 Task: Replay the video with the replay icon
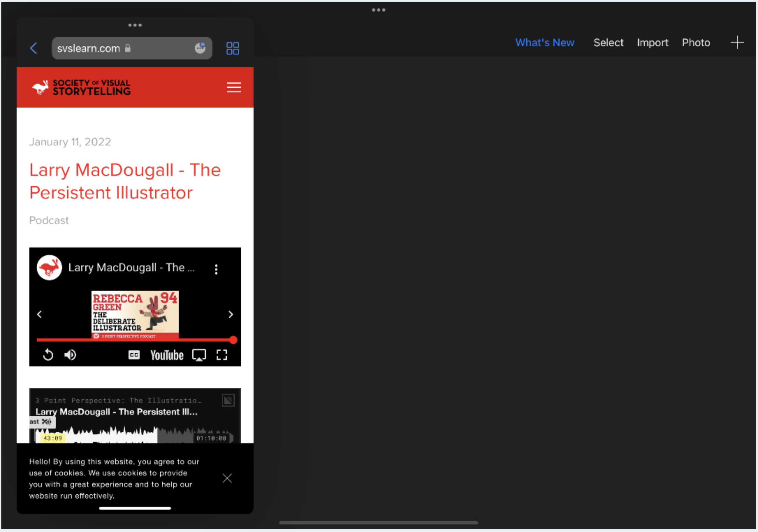[48, 355]
